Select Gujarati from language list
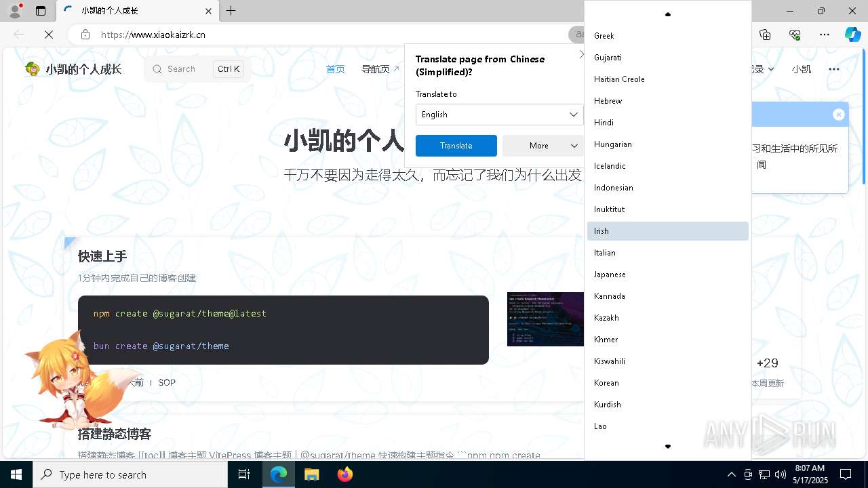Screen dimensions: 868x488 (668, 58)
